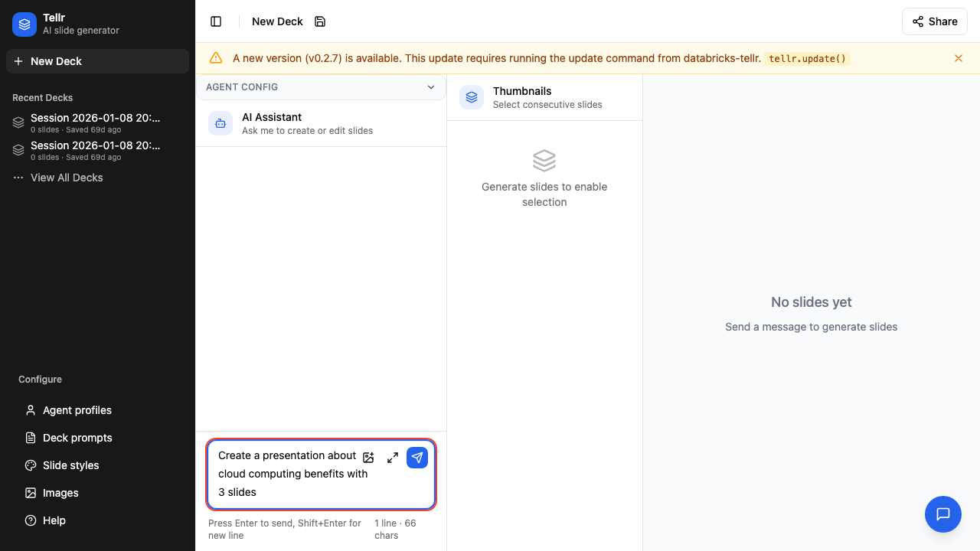Open Slide styles settings
Viewport: 980px width, 551px height.
70,465
